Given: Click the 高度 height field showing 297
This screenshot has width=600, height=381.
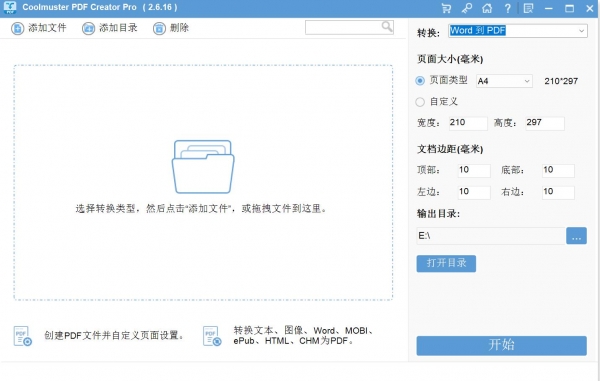Looking at the screenshot, I should pyautogui.click(x=545, y=123).
